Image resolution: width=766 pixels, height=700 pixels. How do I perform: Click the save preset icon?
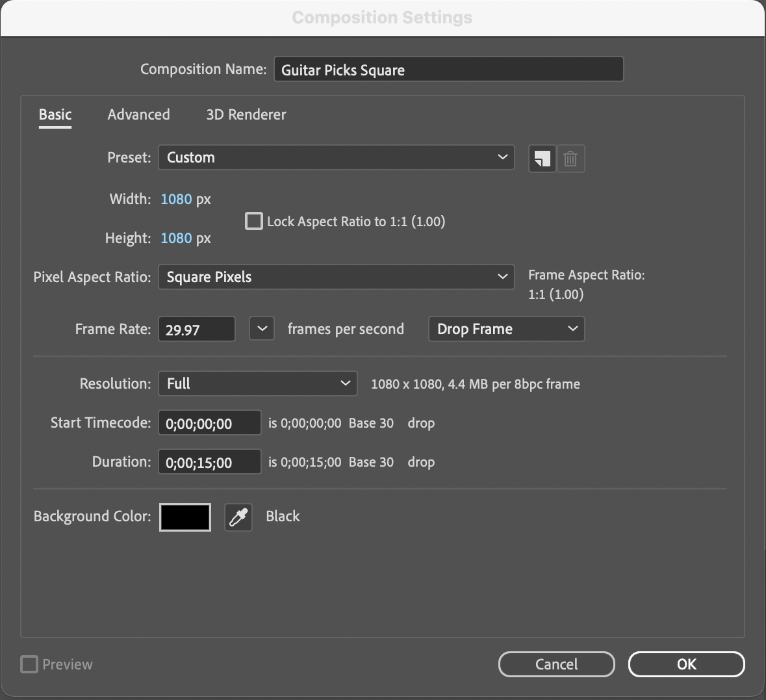pyautogui.click(x=542, y=159)
